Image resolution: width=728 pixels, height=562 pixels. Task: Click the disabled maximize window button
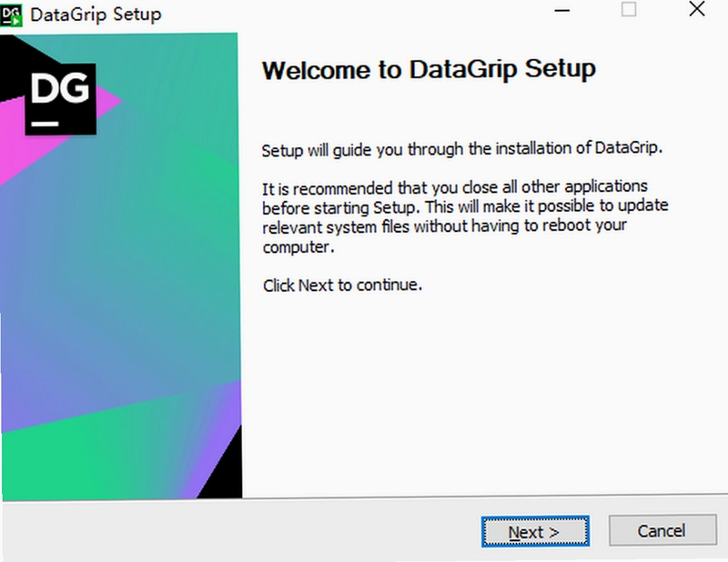tap(629, 9)
